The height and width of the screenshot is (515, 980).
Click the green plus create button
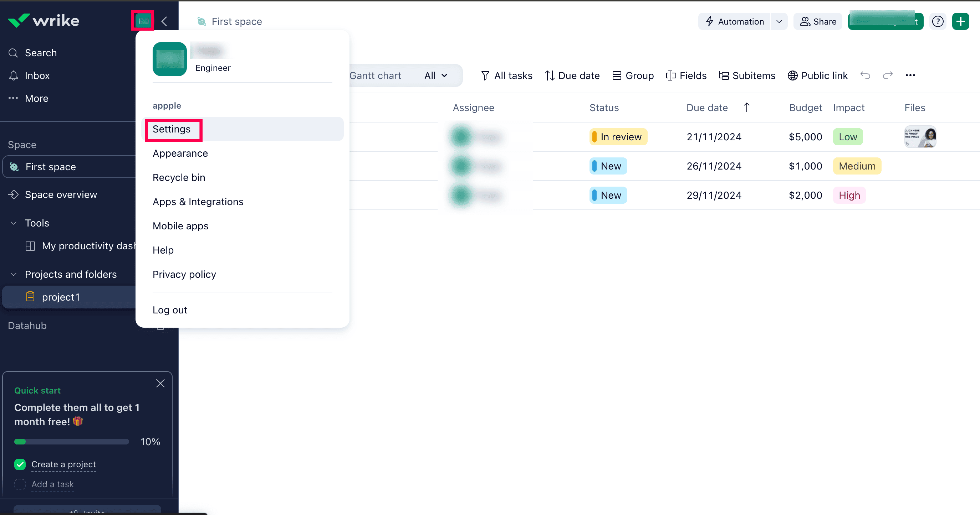960,21
